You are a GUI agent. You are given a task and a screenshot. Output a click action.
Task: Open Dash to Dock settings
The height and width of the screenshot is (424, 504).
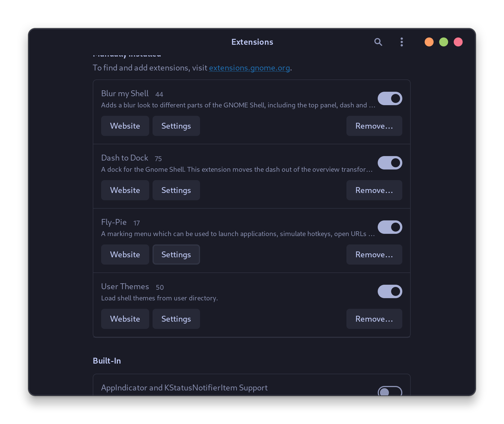coord(176,190)
